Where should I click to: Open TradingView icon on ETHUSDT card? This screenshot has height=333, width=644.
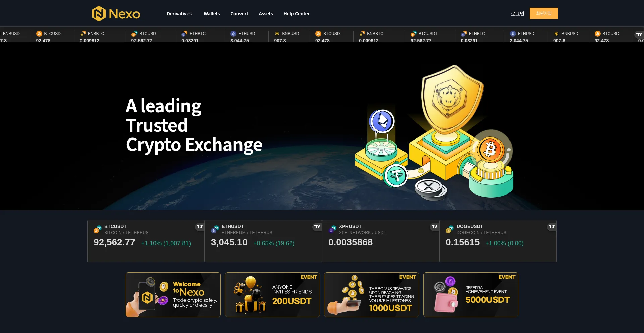click(x=317, y=227)
